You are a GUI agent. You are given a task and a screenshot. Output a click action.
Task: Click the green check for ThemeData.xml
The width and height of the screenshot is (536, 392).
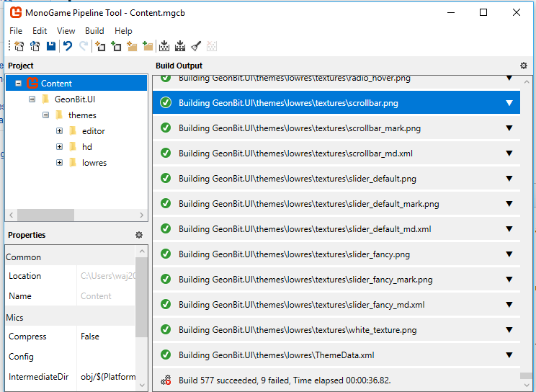coord(166,355)
